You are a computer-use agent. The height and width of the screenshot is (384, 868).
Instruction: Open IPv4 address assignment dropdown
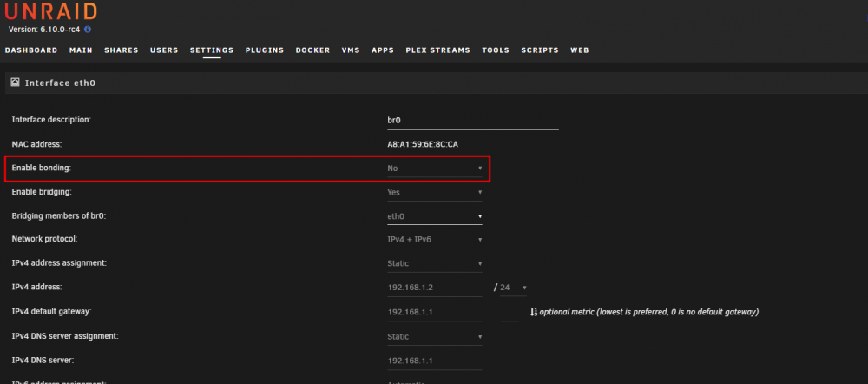tap(435, 264)
